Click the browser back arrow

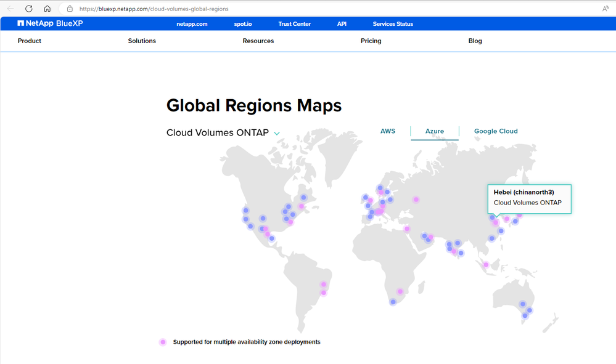(10, 9)
